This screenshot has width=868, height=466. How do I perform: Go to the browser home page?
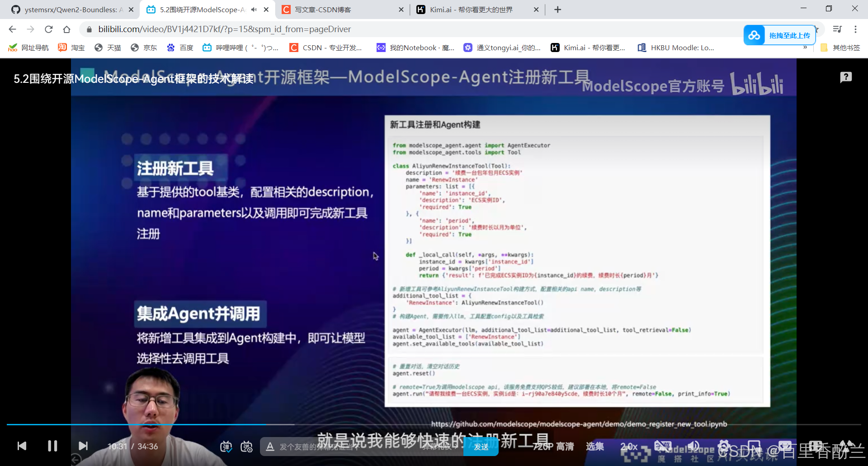tap(66, 29)
